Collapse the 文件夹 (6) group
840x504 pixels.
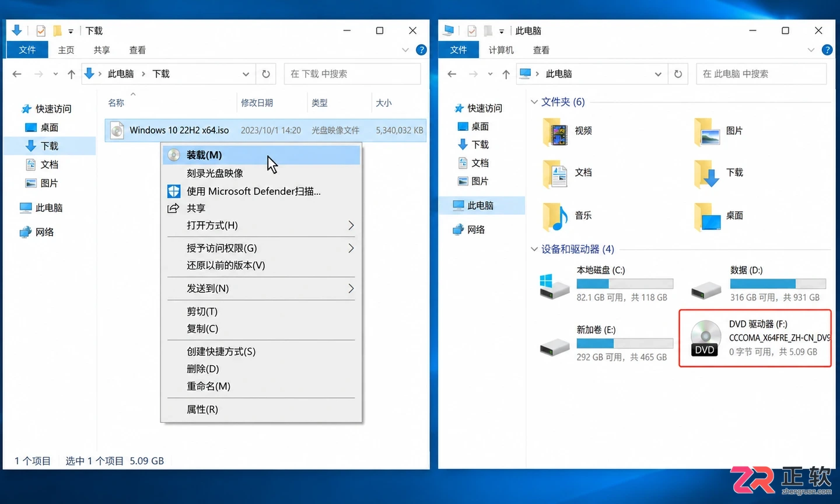(534, 102)
